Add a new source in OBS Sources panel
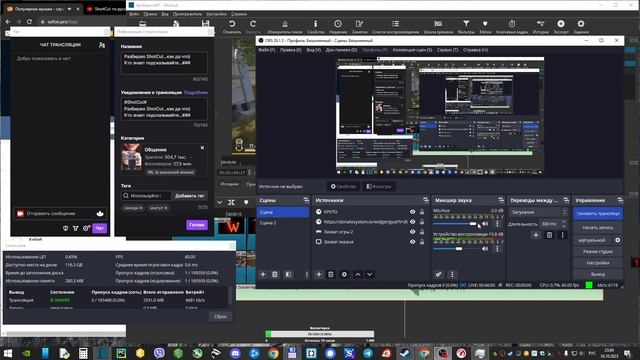640x360 pixels. click(319, 274)
